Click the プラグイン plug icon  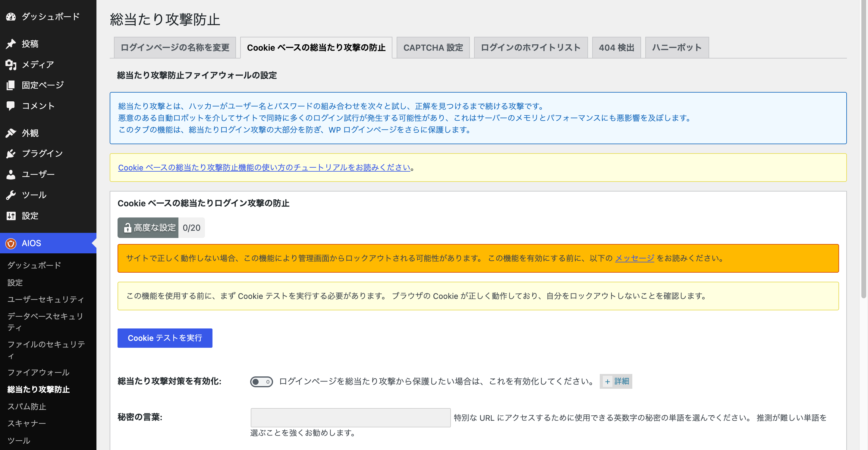coord(11,154)
